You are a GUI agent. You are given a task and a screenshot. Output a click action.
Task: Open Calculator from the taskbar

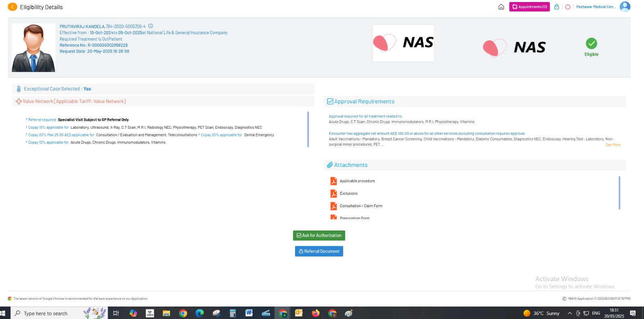(x=233, y=313)
